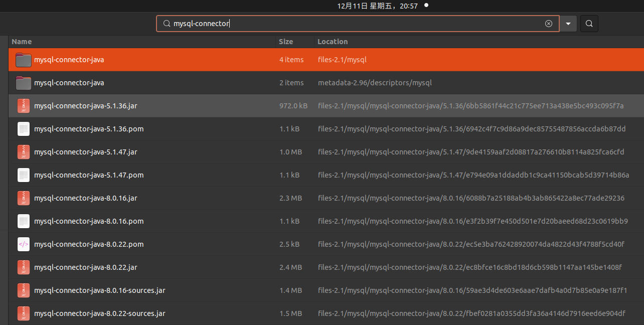This screenshot has height=325, width=644.
Task: Select file name mysql-connector-java-8.0.16.pom
Action: [89, 221]
